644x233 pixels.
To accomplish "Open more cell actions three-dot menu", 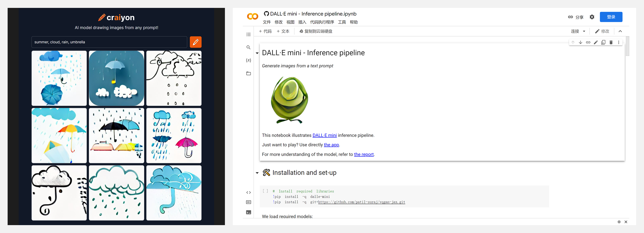I will [x=619, y=42].
